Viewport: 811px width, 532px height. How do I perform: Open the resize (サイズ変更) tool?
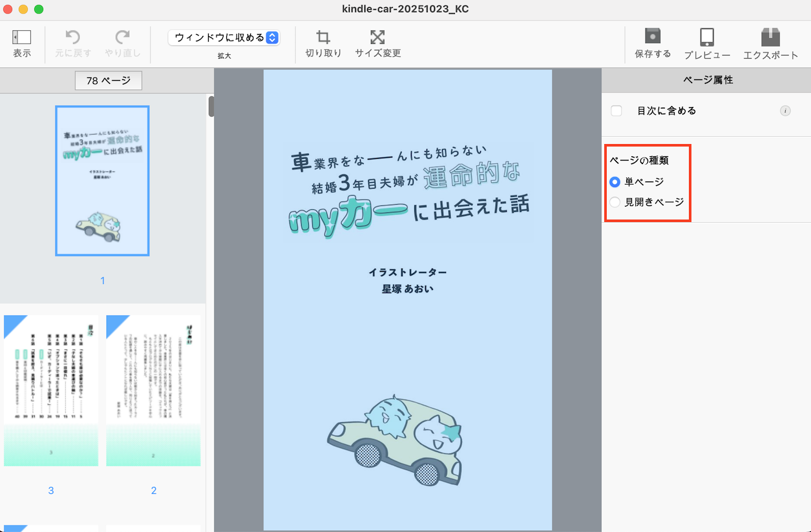click(x=377, y=37)
